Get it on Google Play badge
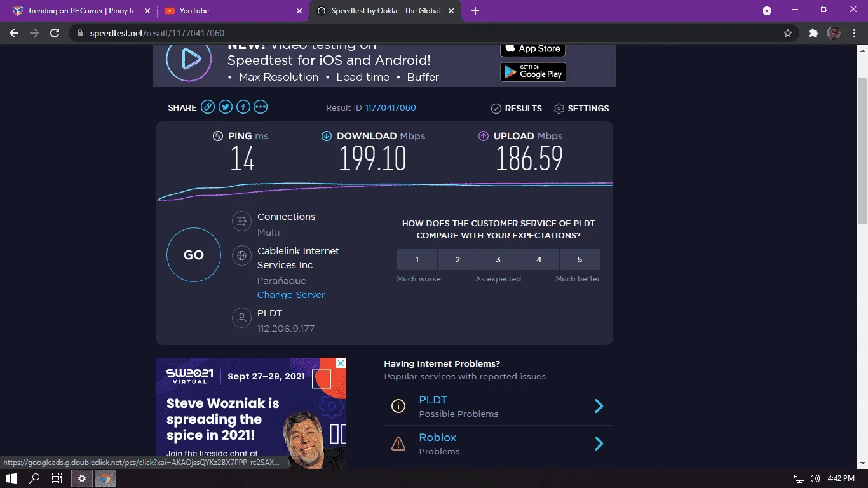This screenshot has height=488, width=868. [532, 72]
